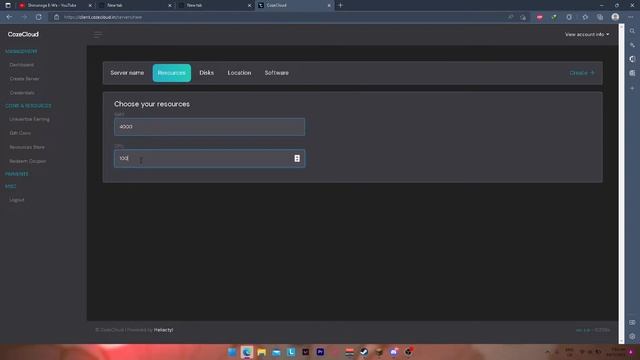640x360 pixels.
Task: Add an Edge sidebar app with plus
Action: click(x=632, y=88)
